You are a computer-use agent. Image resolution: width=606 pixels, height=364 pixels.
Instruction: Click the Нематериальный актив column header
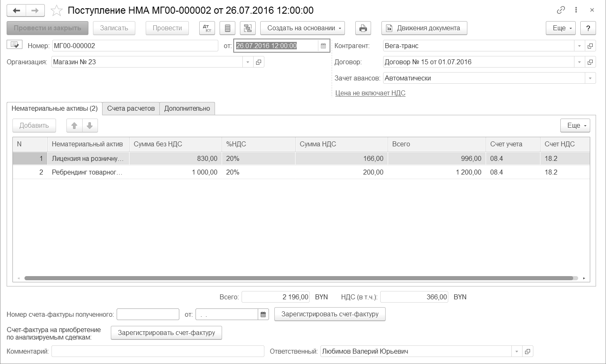click(x=88, y=144)
